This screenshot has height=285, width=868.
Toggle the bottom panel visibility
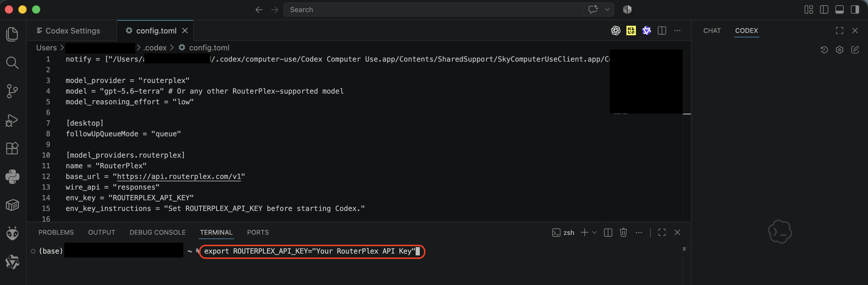coord(839,9)
